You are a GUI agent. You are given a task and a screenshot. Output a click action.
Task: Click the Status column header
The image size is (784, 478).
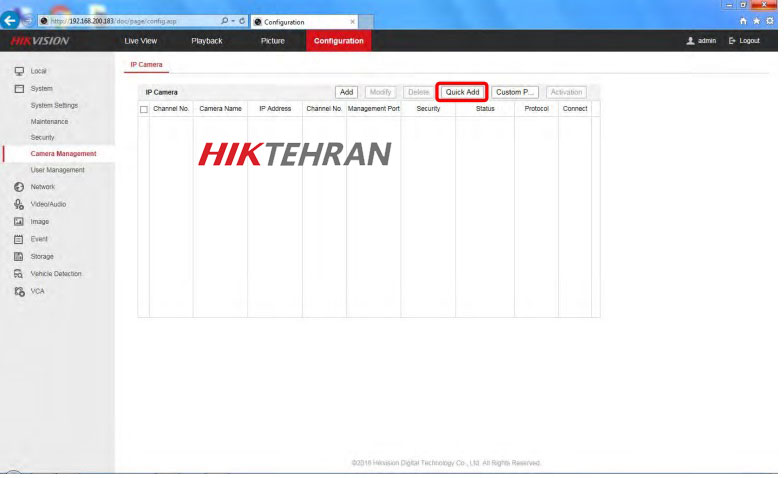pos(485,108)
